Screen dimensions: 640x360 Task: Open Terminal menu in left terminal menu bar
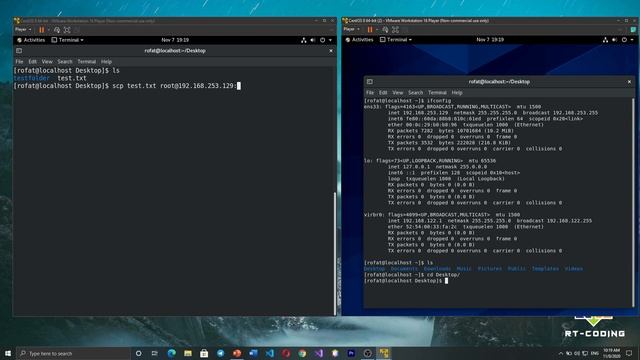coord(87,62)
